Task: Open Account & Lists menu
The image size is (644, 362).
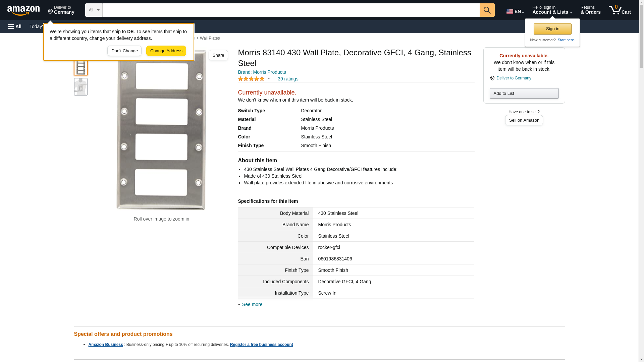Action: pos(552,10)
